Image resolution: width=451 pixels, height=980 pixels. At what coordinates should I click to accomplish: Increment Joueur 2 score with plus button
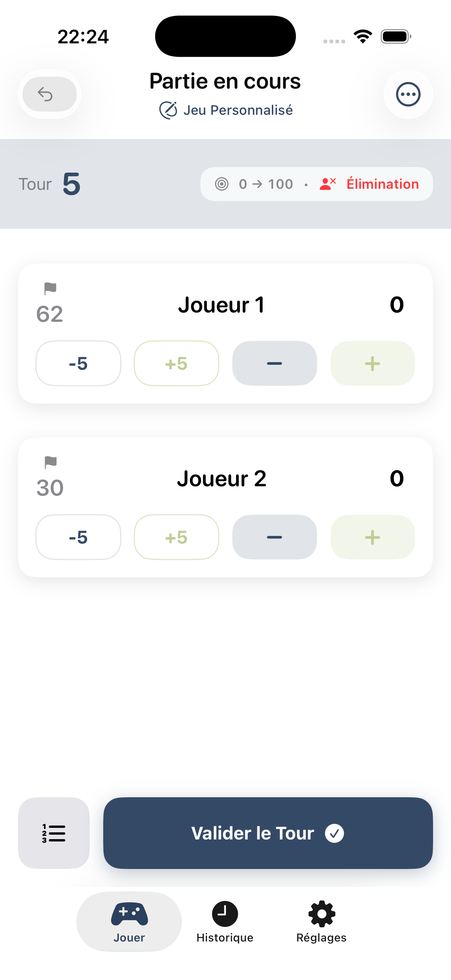click(x=372, y=537)
